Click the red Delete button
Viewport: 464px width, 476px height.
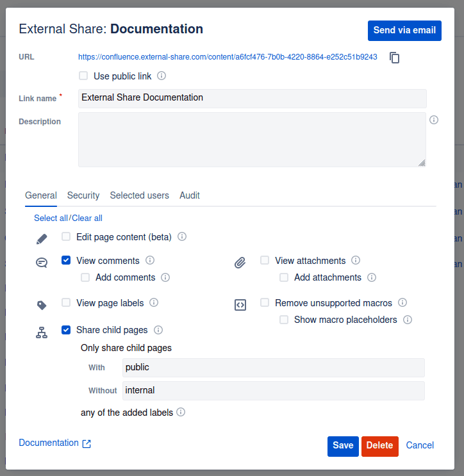coord(379,446)
